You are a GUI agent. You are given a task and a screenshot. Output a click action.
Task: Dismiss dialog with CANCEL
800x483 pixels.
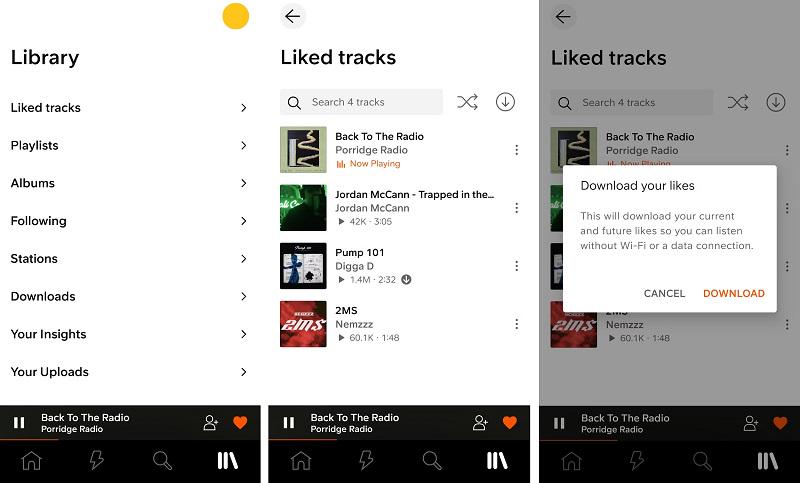(x=664, y=293)
